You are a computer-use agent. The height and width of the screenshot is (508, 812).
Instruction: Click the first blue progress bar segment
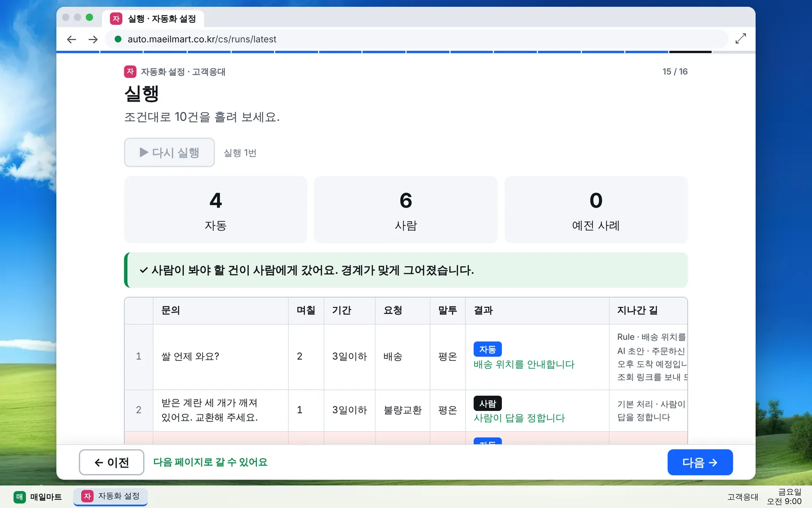78,52
